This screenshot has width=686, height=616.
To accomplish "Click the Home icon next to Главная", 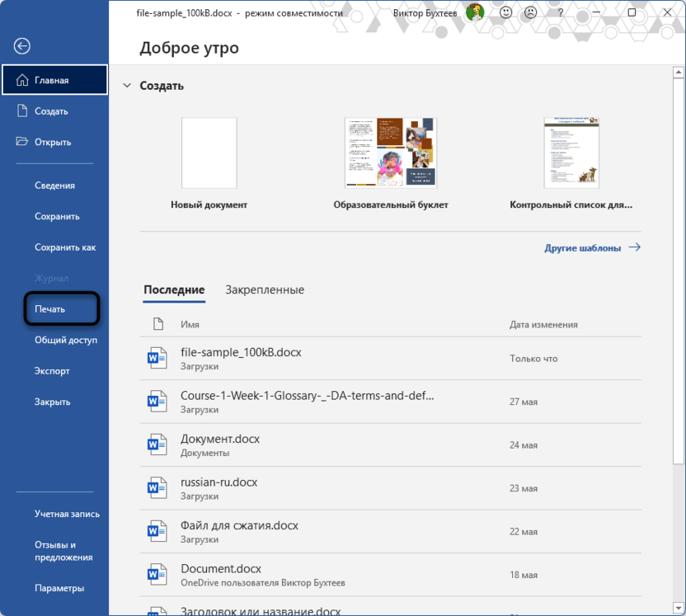I will pyautogui.click(x=22, y=80).
